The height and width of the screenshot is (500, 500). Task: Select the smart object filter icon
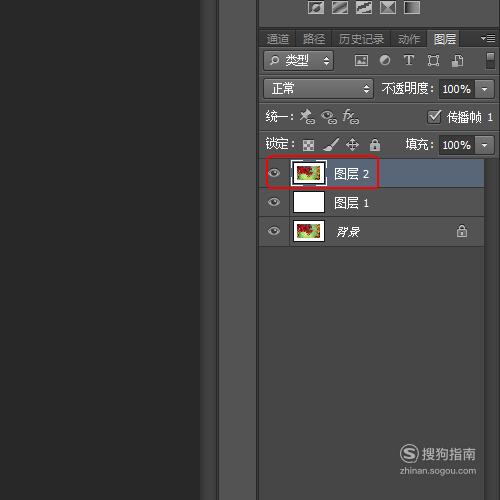click(x=457, y=61)
